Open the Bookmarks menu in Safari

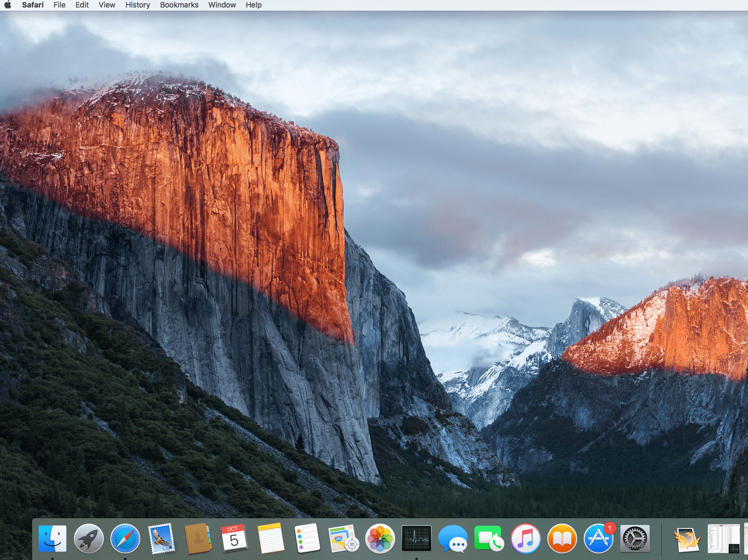(x=179, y=5)
